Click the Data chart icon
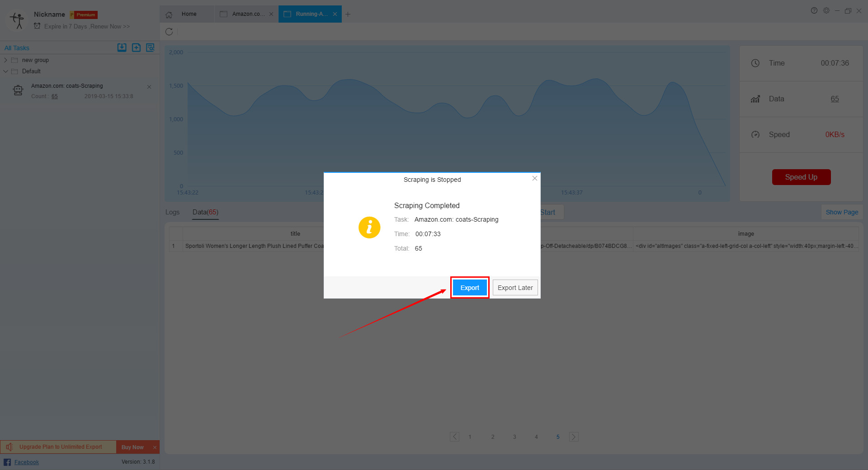Viewport: 868px width, 470px height. [755, 99]
